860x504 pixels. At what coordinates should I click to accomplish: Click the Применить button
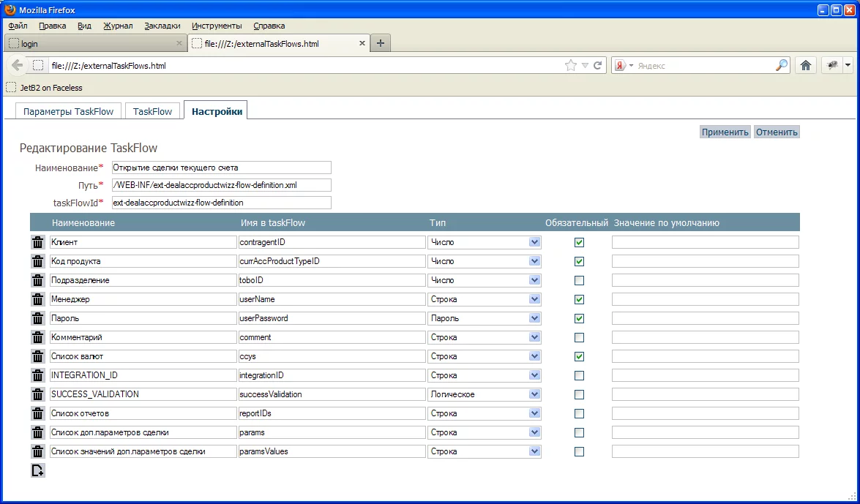pos(725,132)
